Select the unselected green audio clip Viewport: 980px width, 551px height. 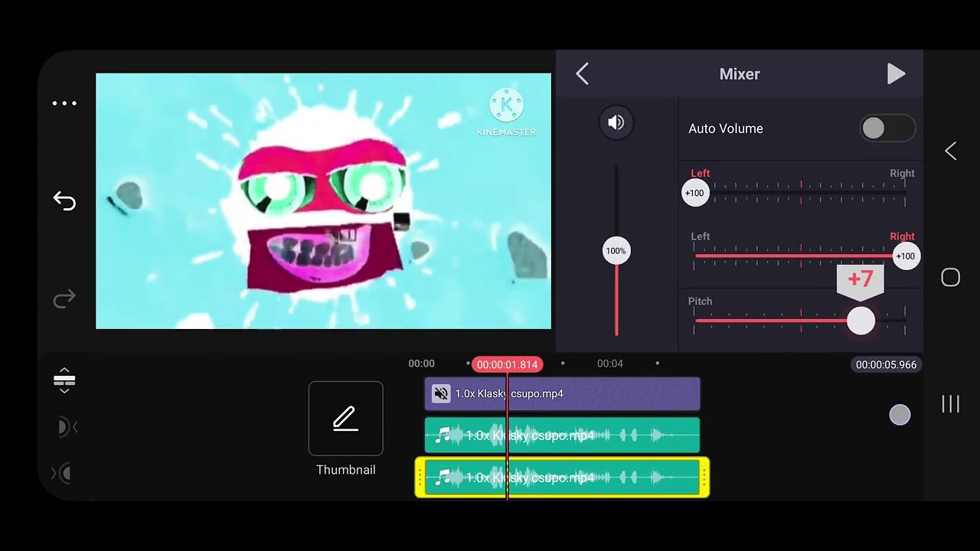pos(562,435)
